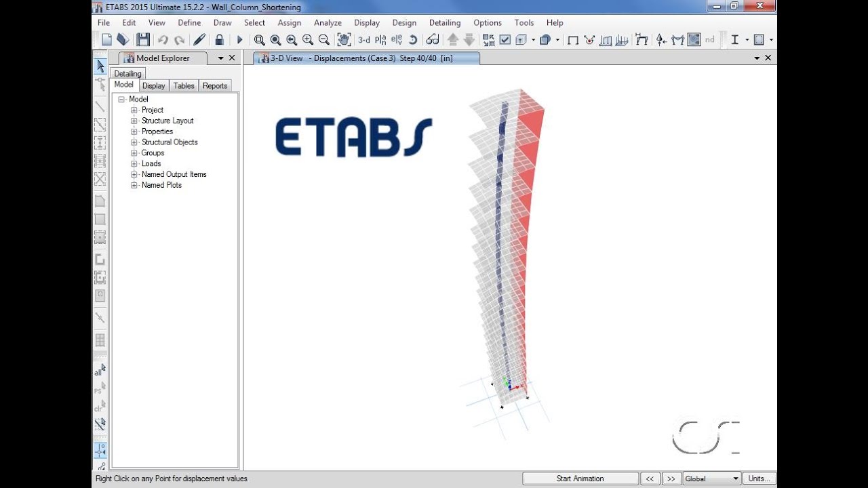
Task: Click the Open File toolbar icon
Action: pyautogui.click(x=123, y=40)
